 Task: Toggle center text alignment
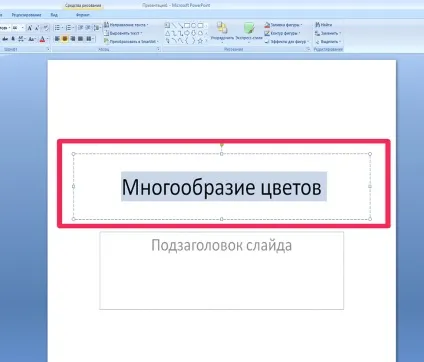click(x=65, y=39)
